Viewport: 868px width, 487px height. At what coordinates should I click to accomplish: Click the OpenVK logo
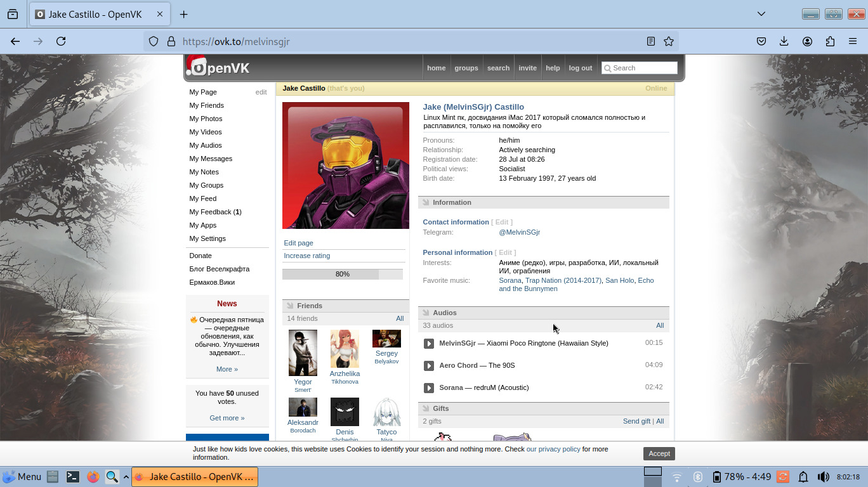coord(218,67)
